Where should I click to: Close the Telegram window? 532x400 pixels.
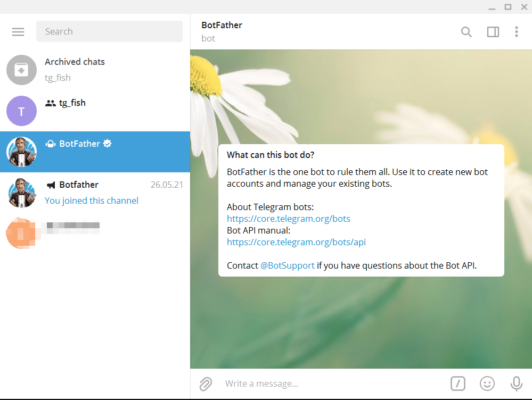point(524,7)
